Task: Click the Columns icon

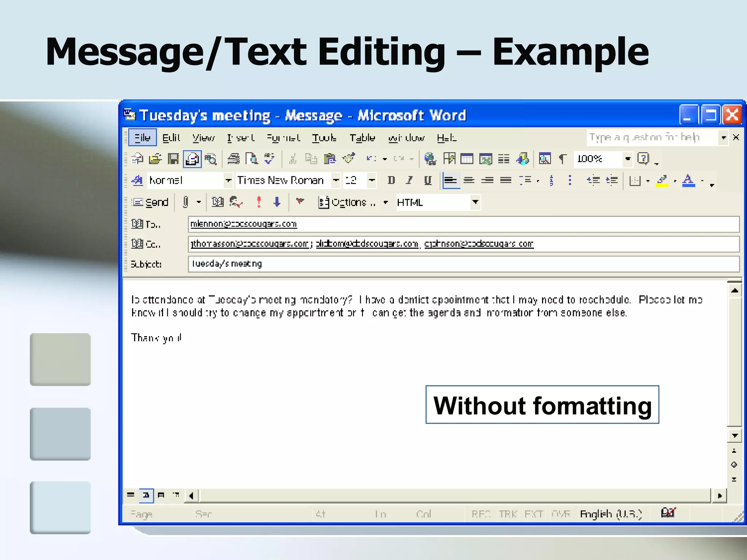Action: pos(504,159)
